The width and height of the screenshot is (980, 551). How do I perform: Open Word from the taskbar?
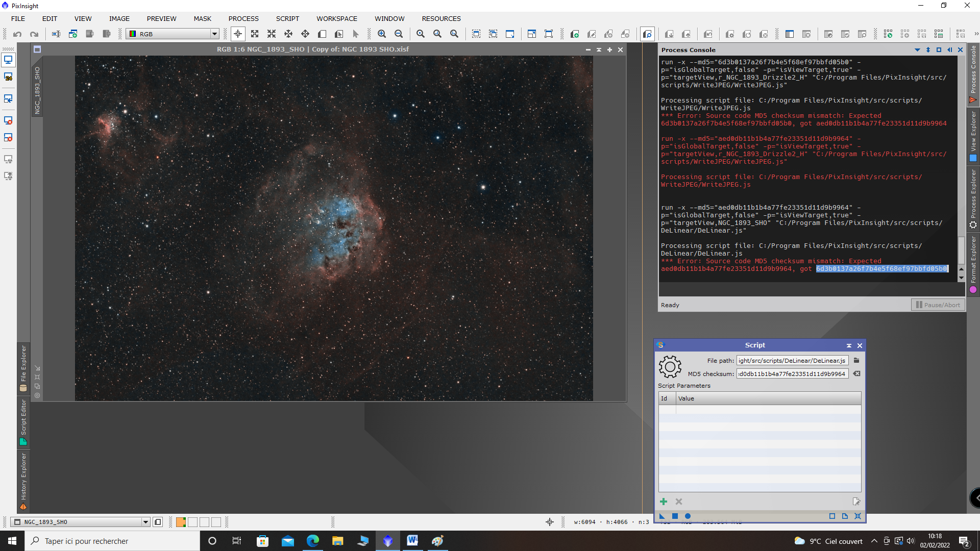412,541
